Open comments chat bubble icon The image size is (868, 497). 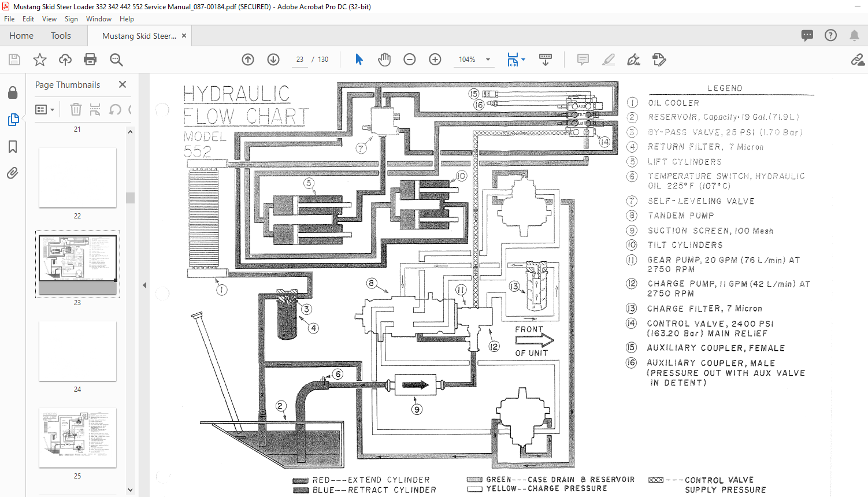pyautogui.click(x=807, y=35)
